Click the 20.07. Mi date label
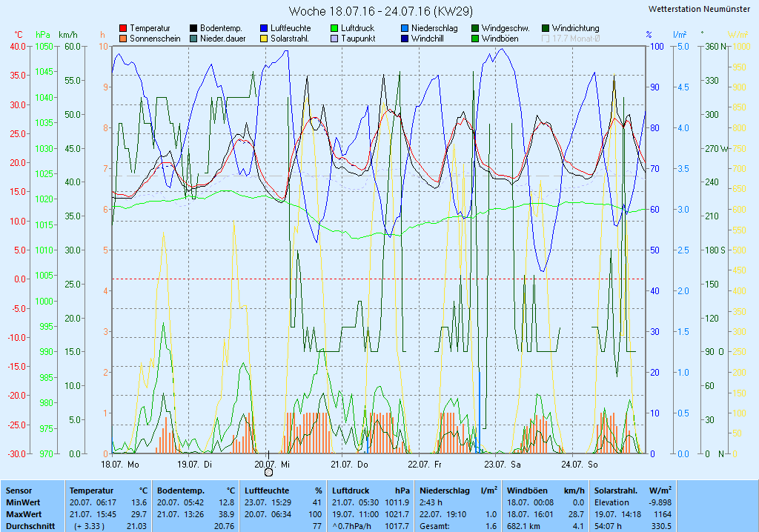This screenshot has height=532, width=759. pyautogui.click(x=272, y=465)
